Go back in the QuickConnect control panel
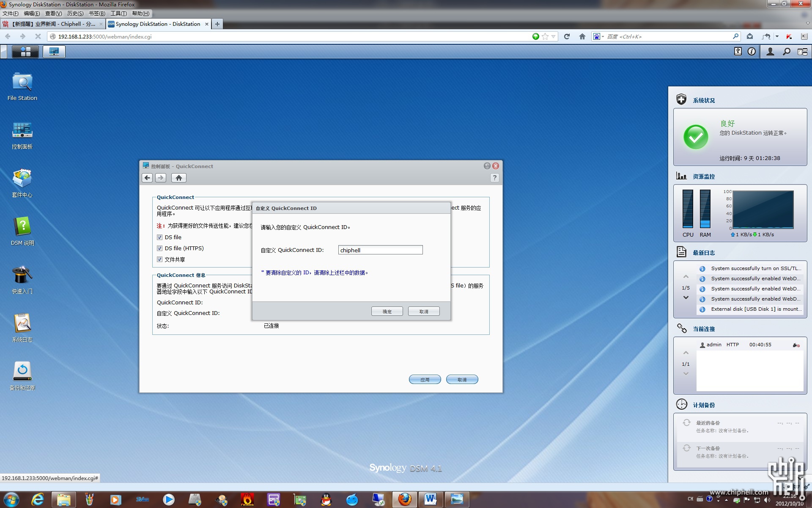Image resolution: width=812 pixels, height=508 pixels. [x=147, y=178]
